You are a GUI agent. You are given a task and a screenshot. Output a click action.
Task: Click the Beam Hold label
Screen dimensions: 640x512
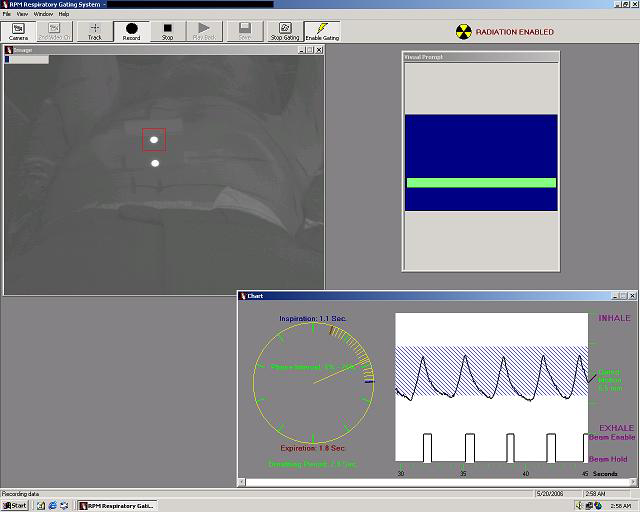608,459
